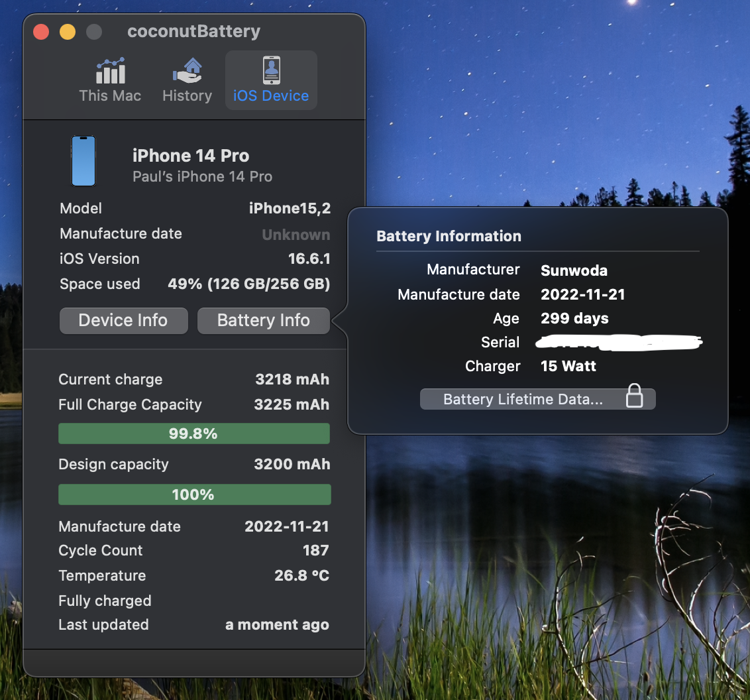Click the Full Charge Capacity label
Screen dimensions: 750x700
click(130, 405)
